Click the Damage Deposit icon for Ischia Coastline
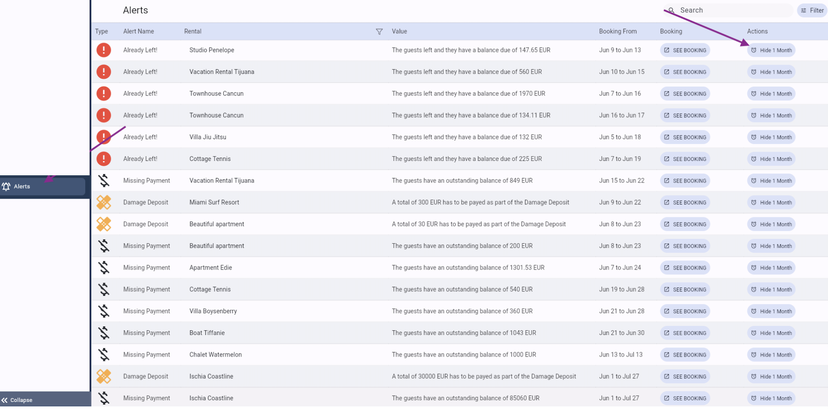The width and height of the screenshot is (828, 409). click(104, 376)
